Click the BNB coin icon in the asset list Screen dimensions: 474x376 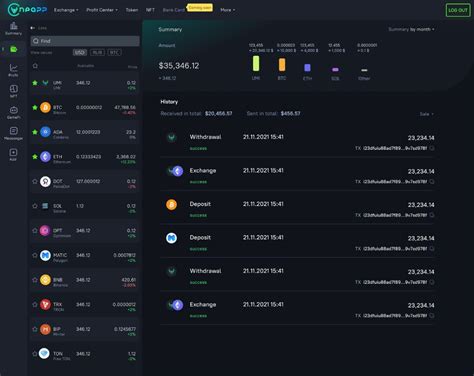point(45,280)
